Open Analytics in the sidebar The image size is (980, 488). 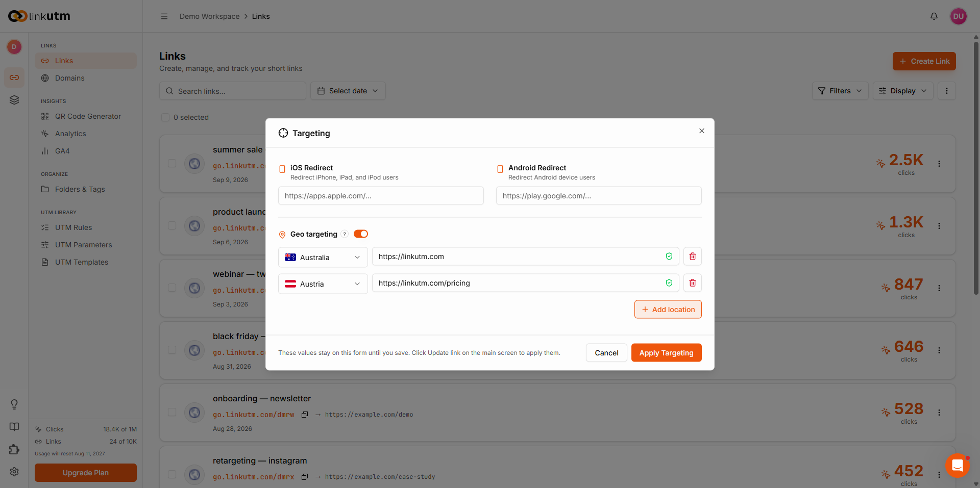click(86, 134)
